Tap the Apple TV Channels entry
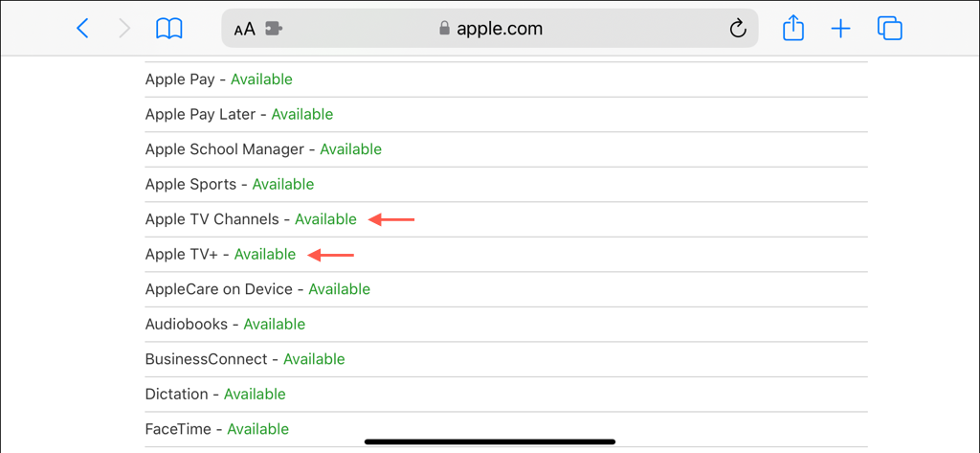This screenshot has height=453, width=980. [x=251, y=219]
